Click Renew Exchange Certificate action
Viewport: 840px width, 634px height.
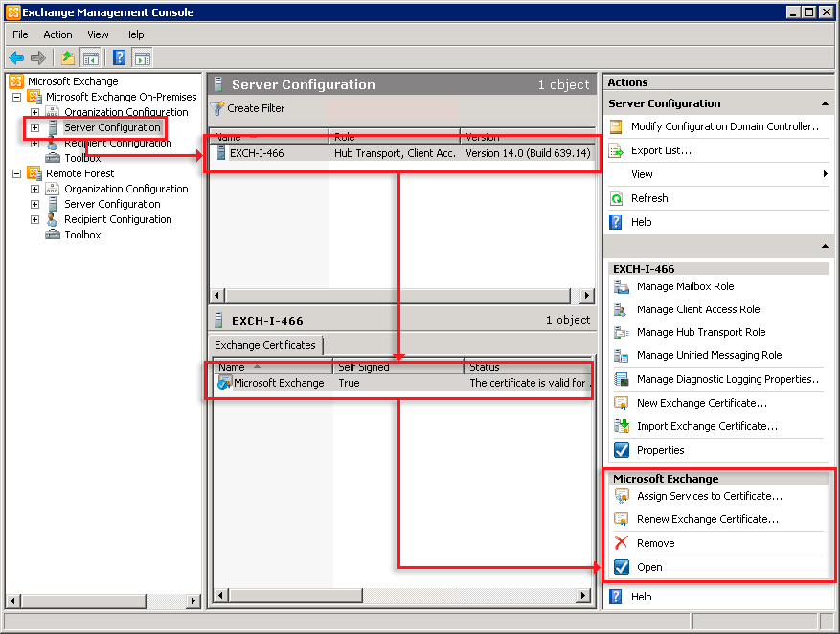[x=707, y=519]
